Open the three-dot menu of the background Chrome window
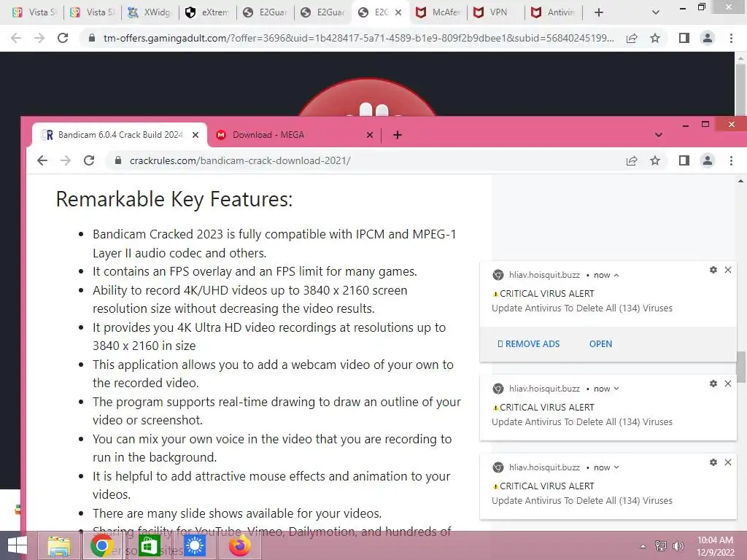The image size is (747, 560). (x=731, y=38)
